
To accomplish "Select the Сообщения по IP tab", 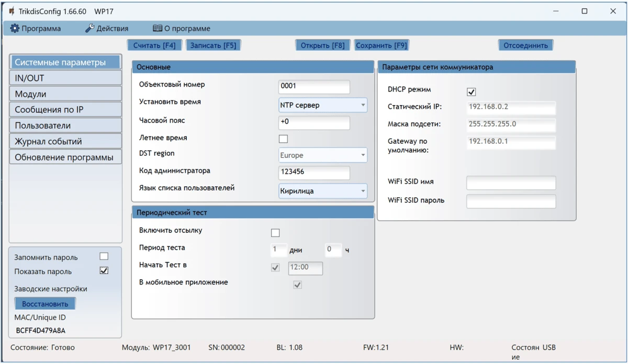I will 65,110.
